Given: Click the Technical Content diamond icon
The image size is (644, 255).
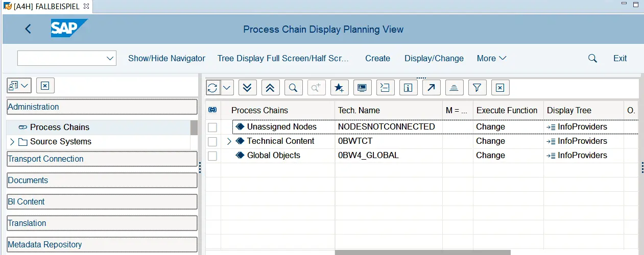Looking at the screenshot, I should tap(240, 141).
